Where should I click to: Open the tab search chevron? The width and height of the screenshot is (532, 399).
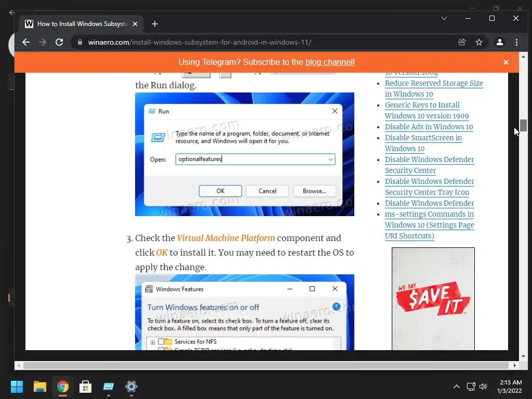point(444,18)
